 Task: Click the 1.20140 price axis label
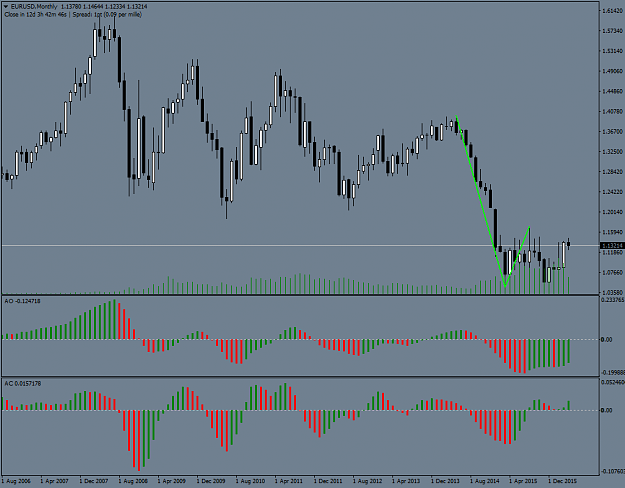point(613,212)
